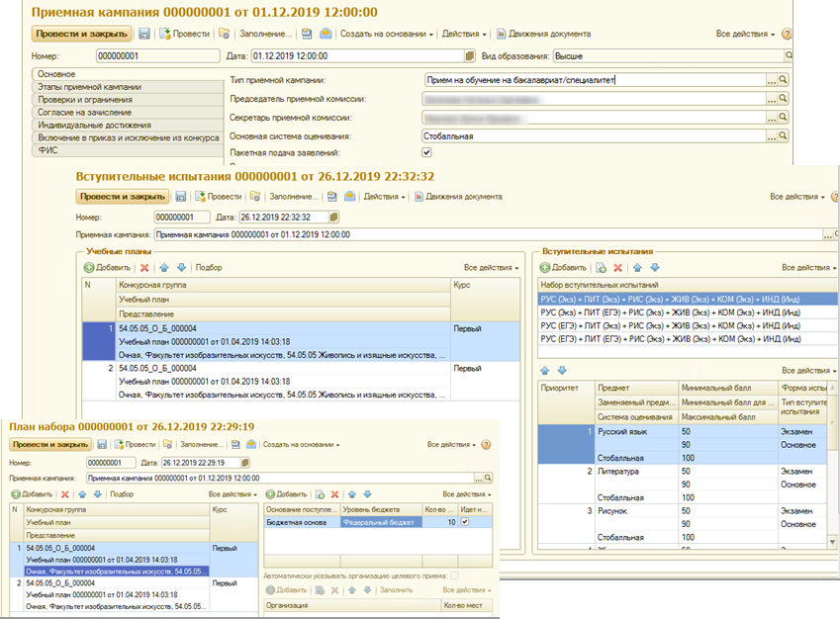
Task: Click the up arrow above Набор вступительных испытаний list
Action: (x=637, y=268)
